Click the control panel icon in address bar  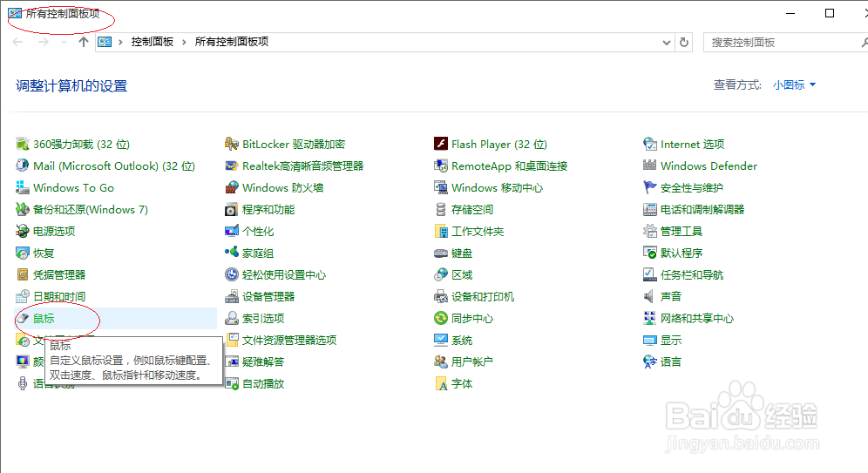105,42
